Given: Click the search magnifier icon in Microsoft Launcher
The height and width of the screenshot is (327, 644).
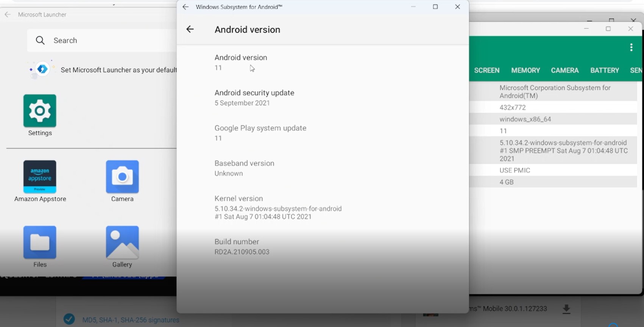Looking at the screenshot, I should 40,40.
